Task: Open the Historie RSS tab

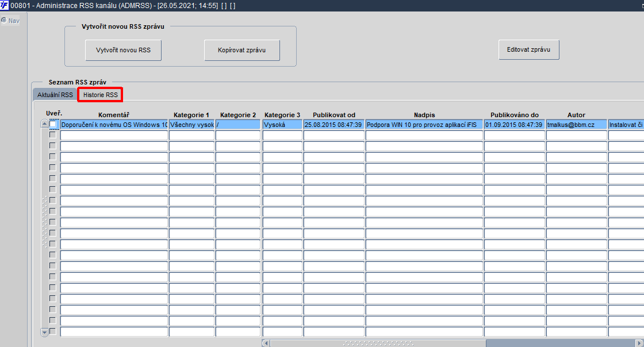Action: (101, 95)
